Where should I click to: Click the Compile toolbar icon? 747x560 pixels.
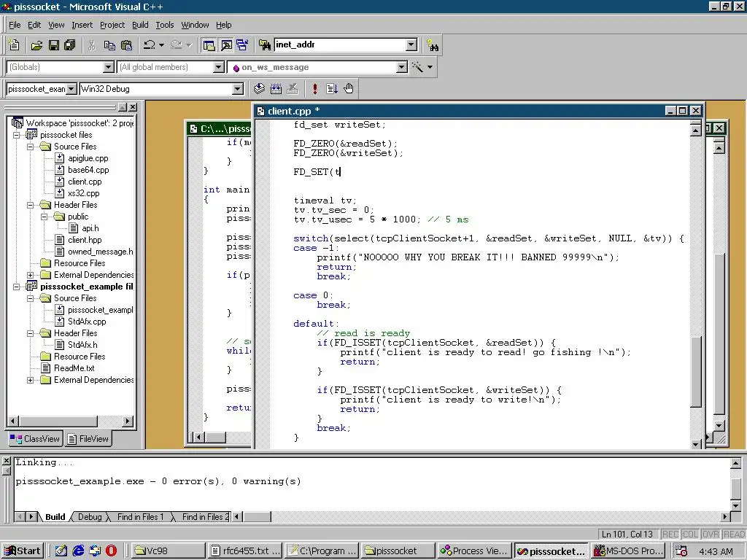point(259,88)
